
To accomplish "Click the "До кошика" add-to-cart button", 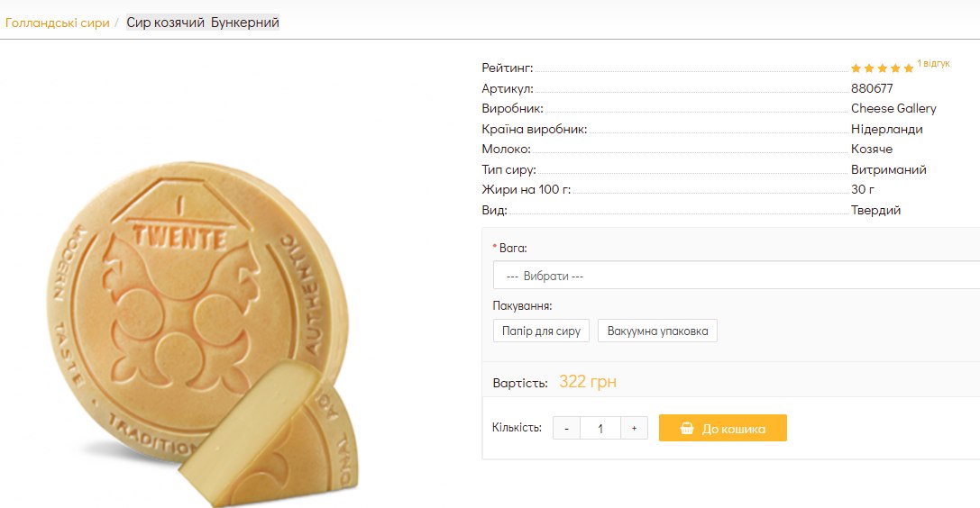I will (723, 429).
